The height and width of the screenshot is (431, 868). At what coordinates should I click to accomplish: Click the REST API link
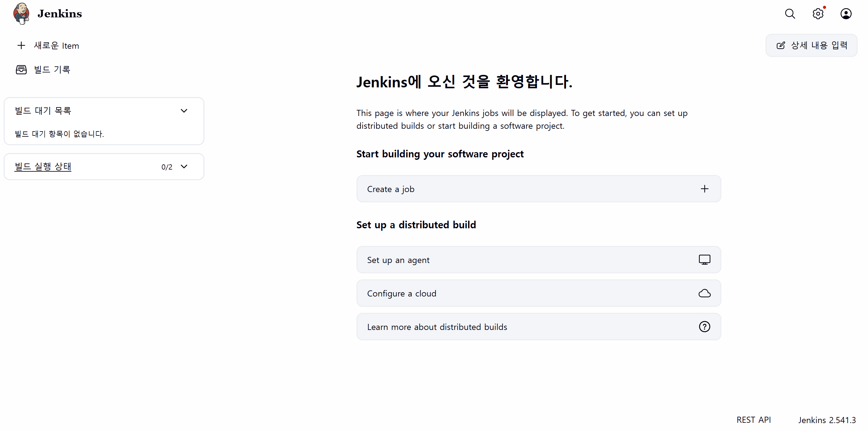point(754,419)
